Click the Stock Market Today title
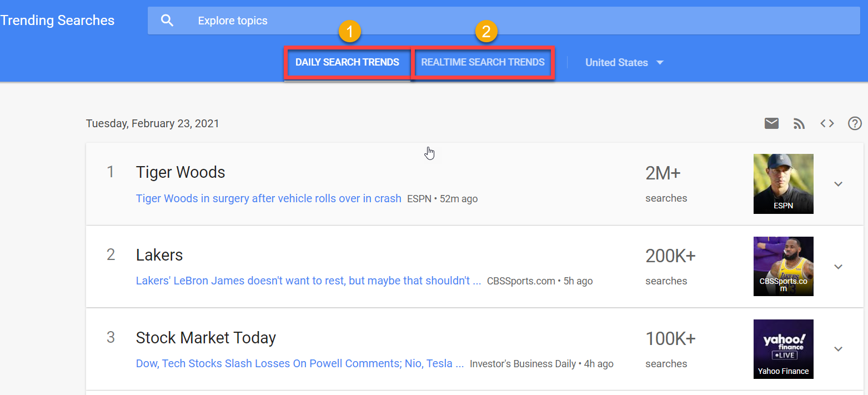The width and height of the screenshot is (868, 395). click(206, 338)
